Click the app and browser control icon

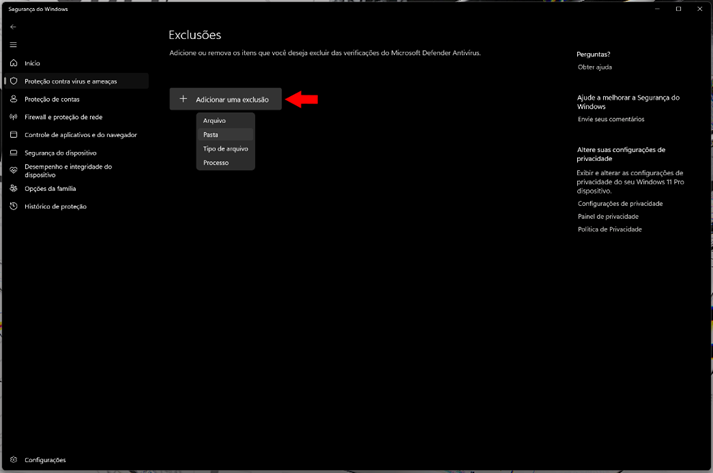(14, 135)
